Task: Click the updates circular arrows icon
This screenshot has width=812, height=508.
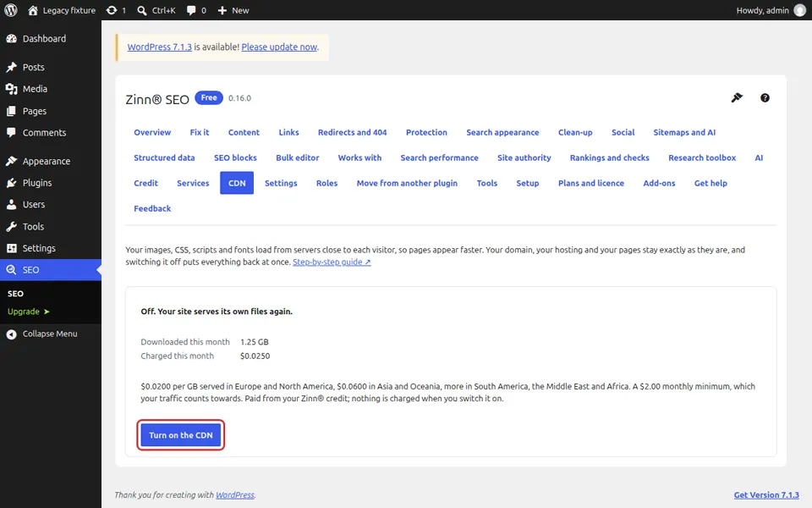Action: pos(112,10)
